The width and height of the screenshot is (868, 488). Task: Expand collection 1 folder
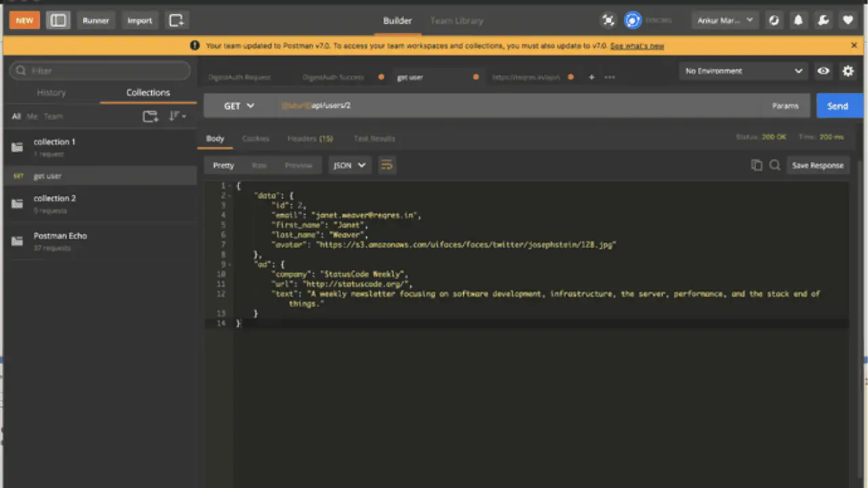[100, 147]
